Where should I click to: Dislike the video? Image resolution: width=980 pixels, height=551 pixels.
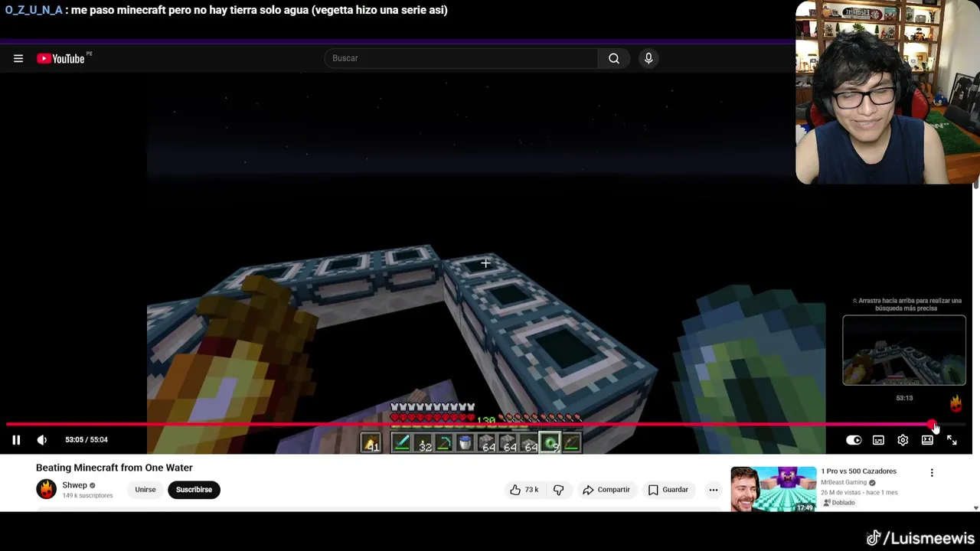coord(559,490)
